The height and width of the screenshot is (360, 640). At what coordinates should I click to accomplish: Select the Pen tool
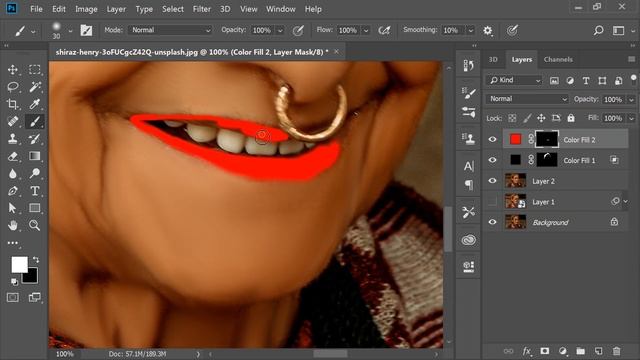click(13, 191)
